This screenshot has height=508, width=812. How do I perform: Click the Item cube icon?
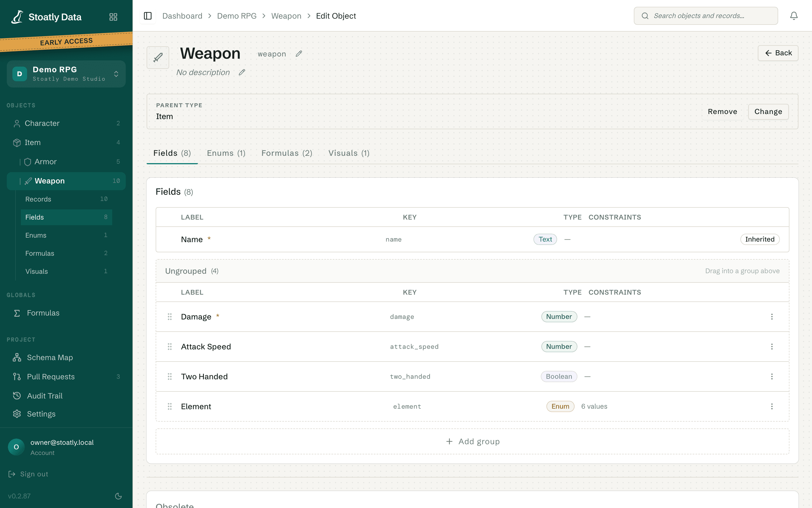click(17, 143)
